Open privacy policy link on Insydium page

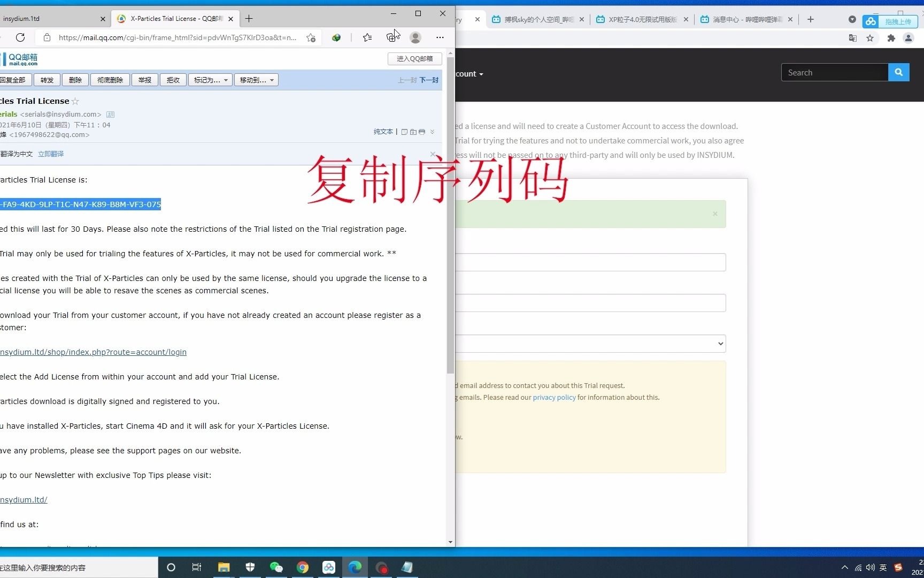[555, 398]
